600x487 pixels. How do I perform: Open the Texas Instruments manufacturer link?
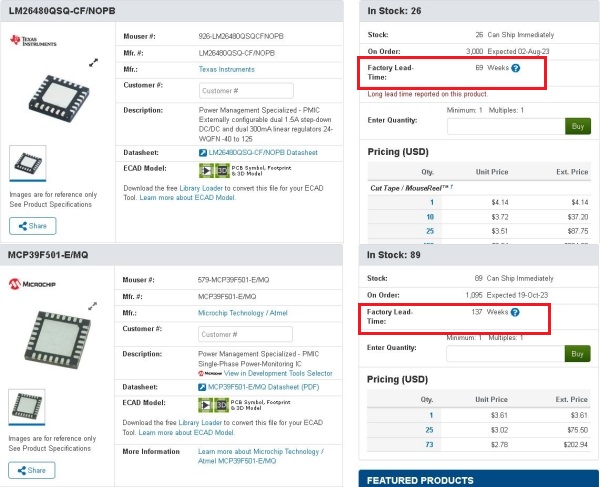(x=227, y=69)
